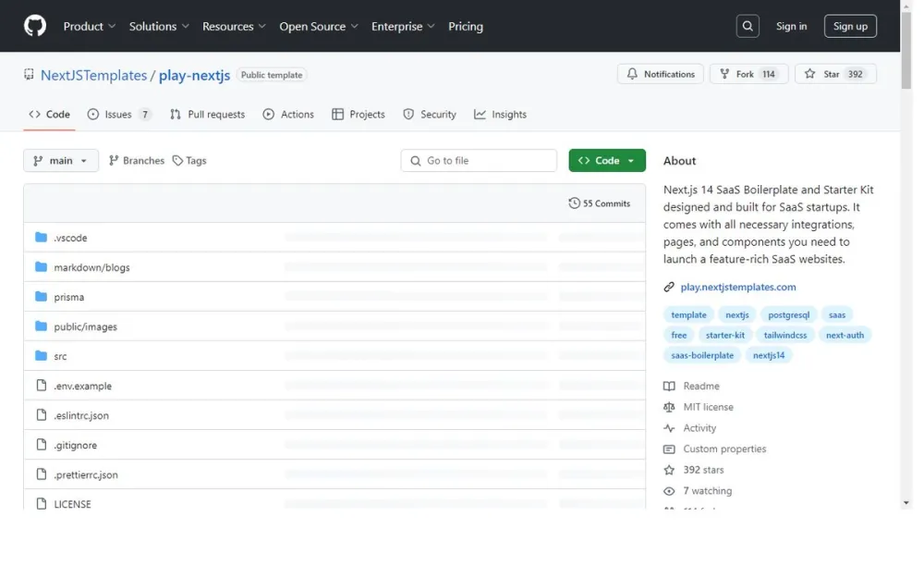The image size is (924, 578).
Task: Select the tailwindcss topic tag
Action: tap(784, 335)
